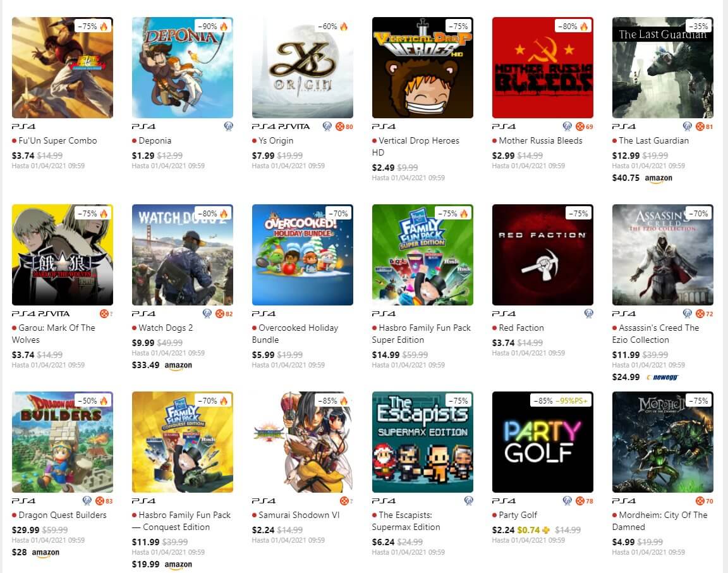
Task: Open the Vertical Drop Heroes HD title link
Action: [416, 146]
